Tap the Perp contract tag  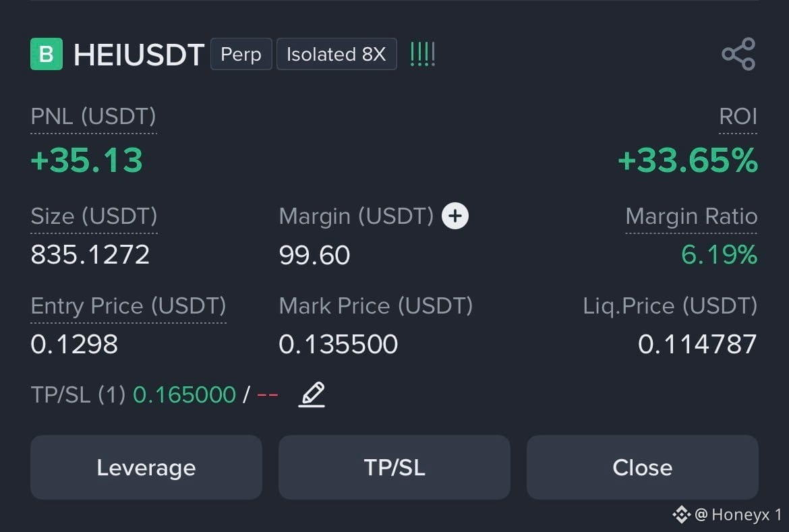241,54
